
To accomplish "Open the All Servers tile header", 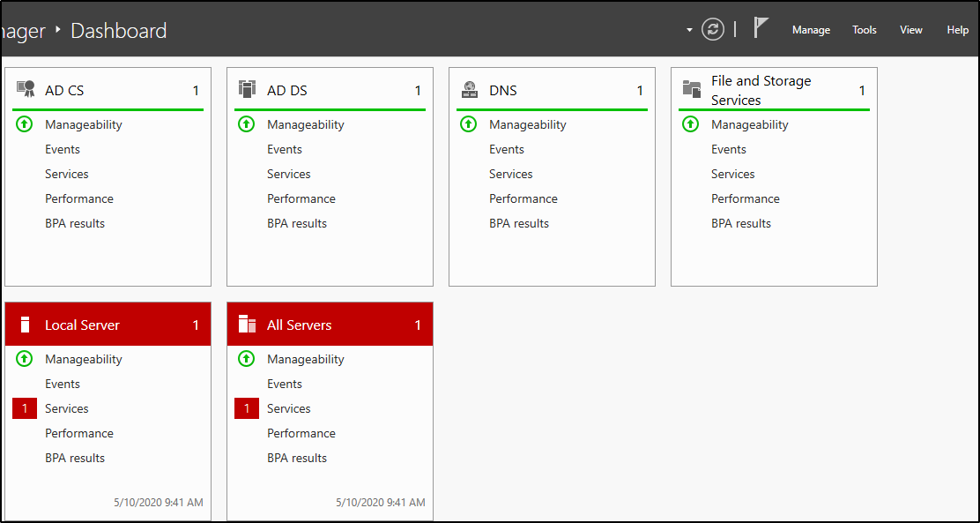I will [x=330, y=324].
